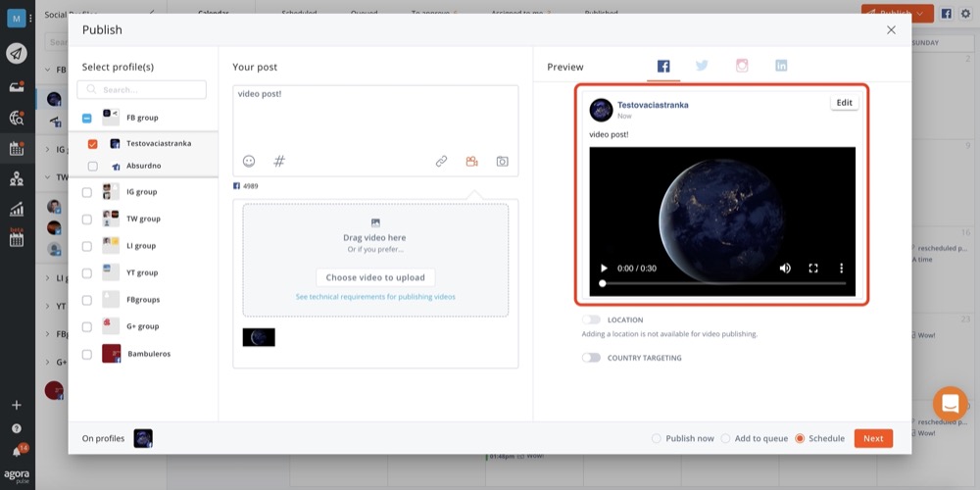Open video technical requirements link
The height and width of the screenshot is (490, 980).
(x=375, y=296)
